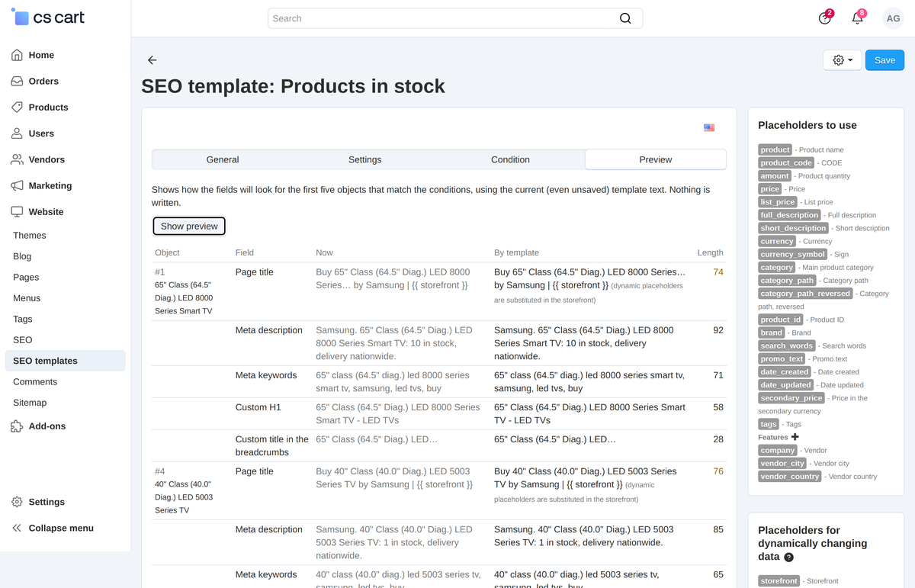Click the Add-ons puzzle icon

coord(17,426)
